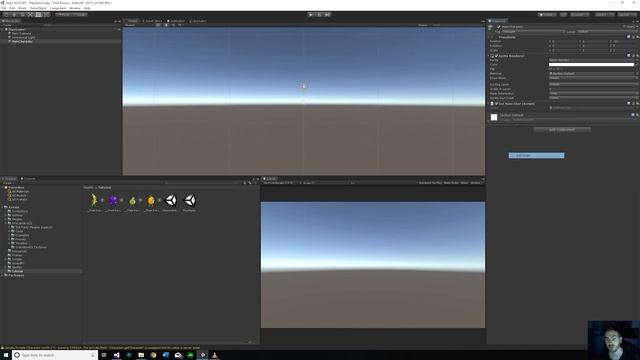Click the highlighted blue item below Add Component
The image size is (640, 360).
[536, 156]
